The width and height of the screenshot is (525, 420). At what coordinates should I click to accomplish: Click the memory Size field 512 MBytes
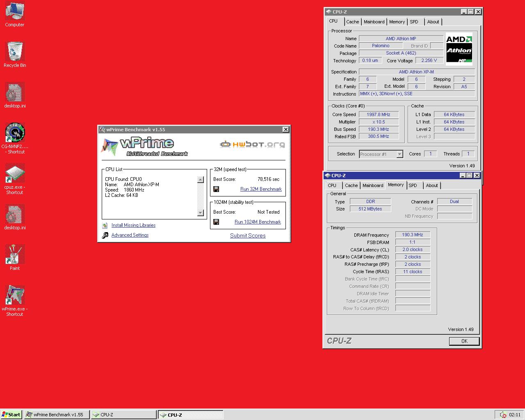(x=370, y=209)
